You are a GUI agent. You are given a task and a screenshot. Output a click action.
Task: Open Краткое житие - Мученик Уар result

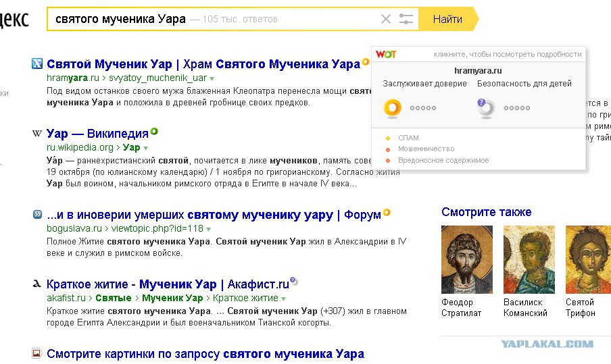168,284
